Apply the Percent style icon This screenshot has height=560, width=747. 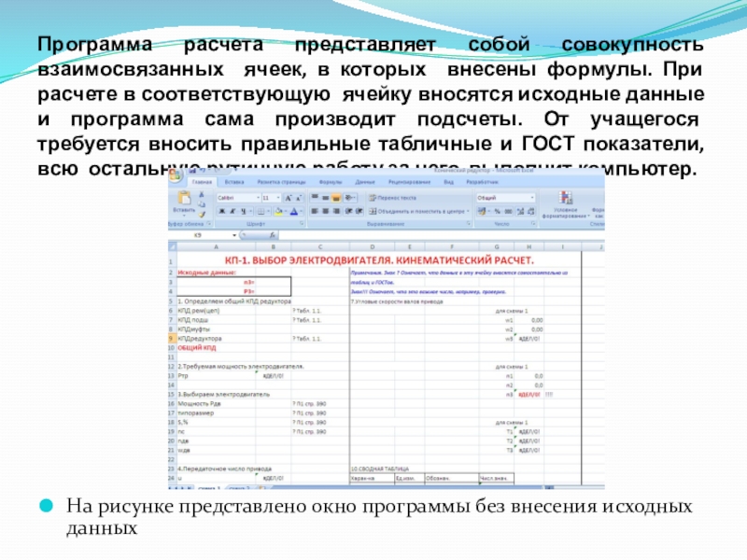coord(498,211)
